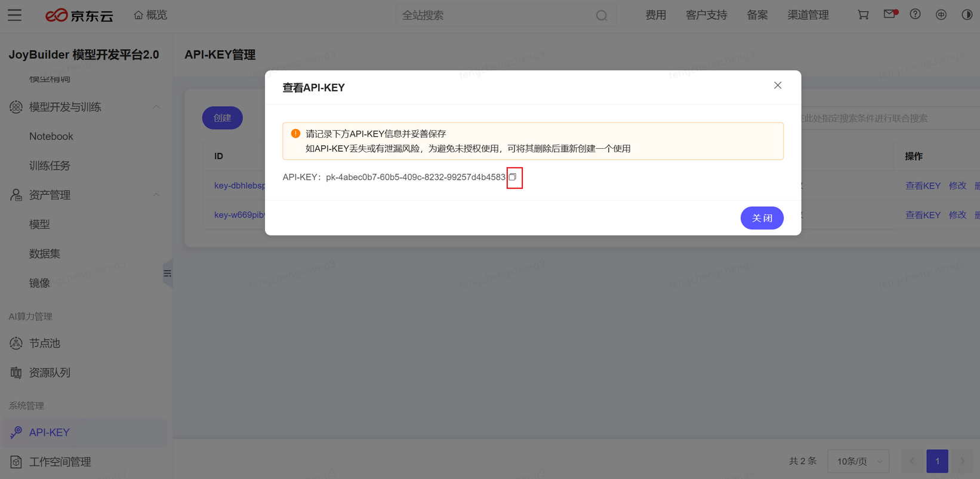980x479 pixels.
Task: Select API-KEY in the sidebar
Action: pos(85,432)
